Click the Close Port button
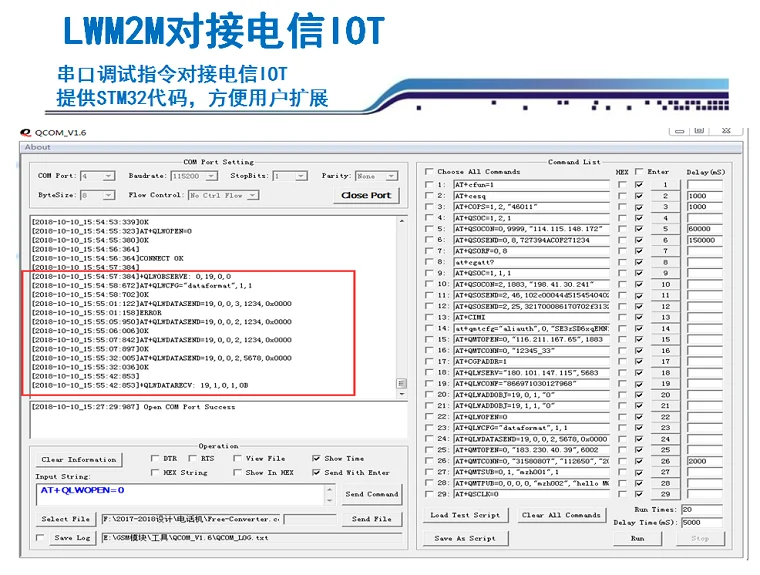760x575 pixels. pyautogui.click(x=366, y=195)
